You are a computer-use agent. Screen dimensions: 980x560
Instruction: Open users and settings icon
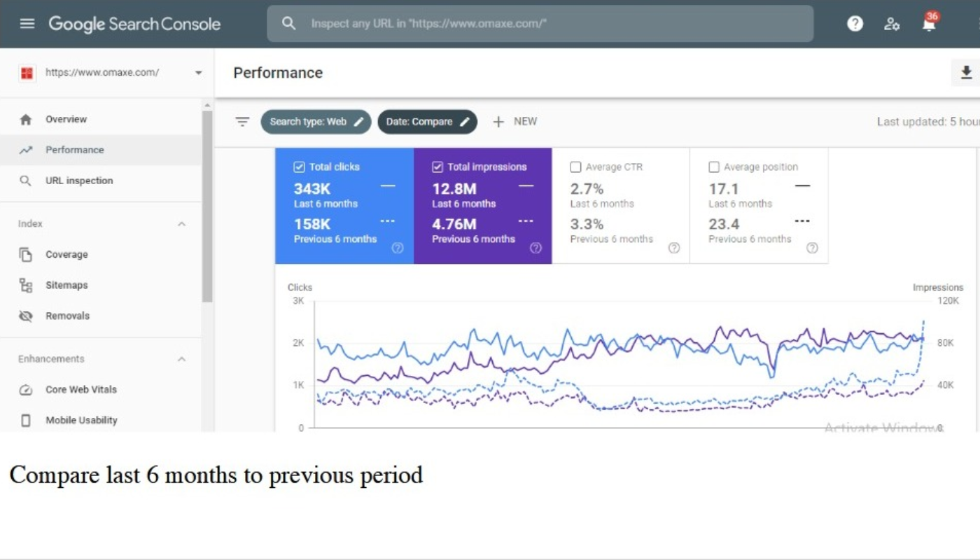point(892,24)
